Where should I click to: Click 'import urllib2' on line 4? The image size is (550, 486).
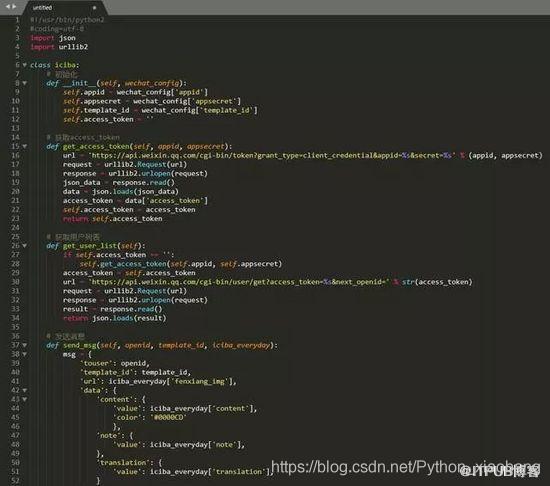click(59, 47)
